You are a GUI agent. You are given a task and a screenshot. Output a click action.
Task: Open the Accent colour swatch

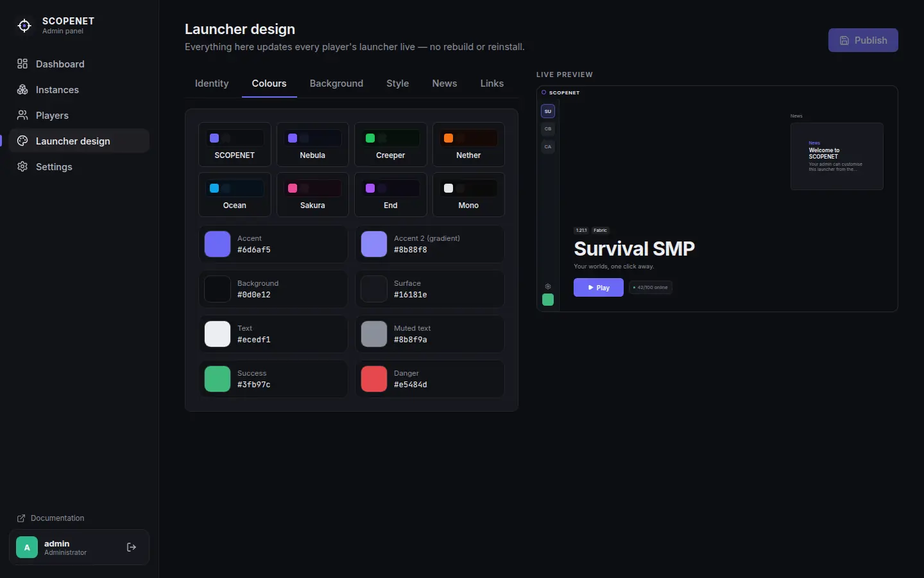click(218, 244)
